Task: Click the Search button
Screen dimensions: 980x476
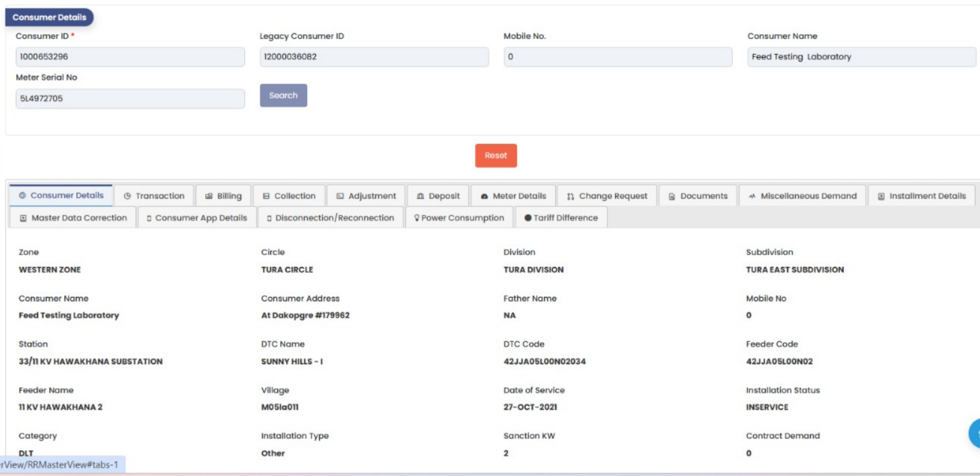Action: [283, 95]
